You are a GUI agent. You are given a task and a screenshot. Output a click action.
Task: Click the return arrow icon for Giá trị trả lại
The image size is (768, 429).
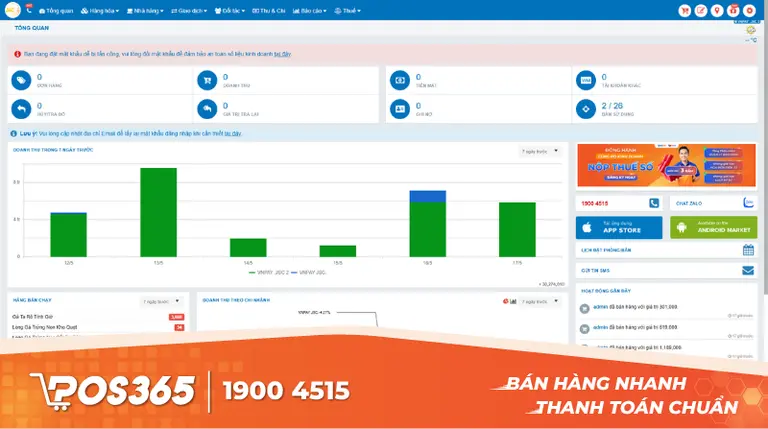tap(207, 109)
